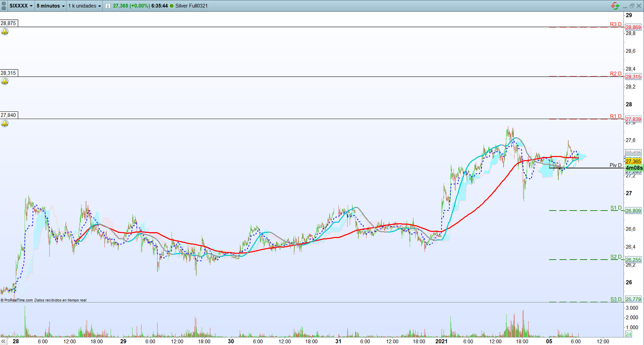Screen dimensions: 644x345
Task: Click the 26,255 price axis tag
Action: (x=633, y=260)
